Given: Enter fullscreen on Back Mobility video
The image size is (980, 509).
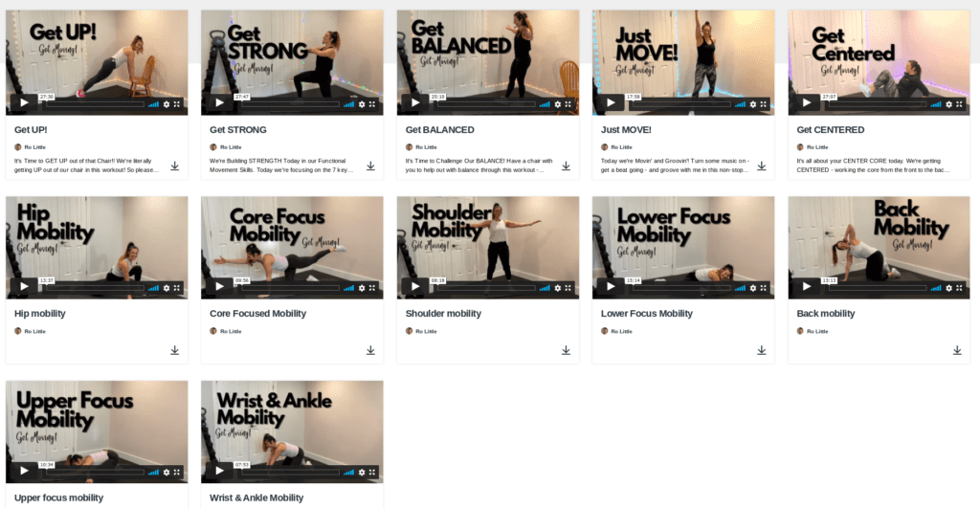Looking at the screenshot, I should (959, 288).
